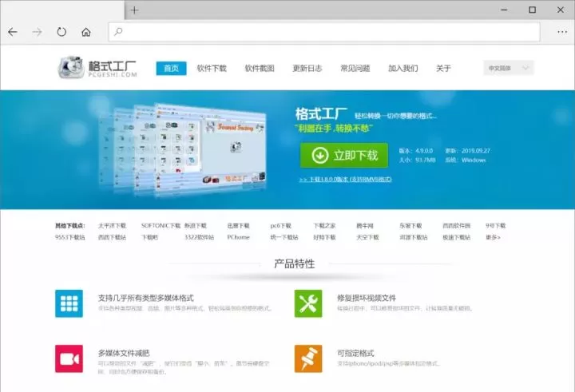Viewport: 575px width, 392px height.
Task: Click the 2019.09.27 update date text
Action: click(x=476, y=151)
